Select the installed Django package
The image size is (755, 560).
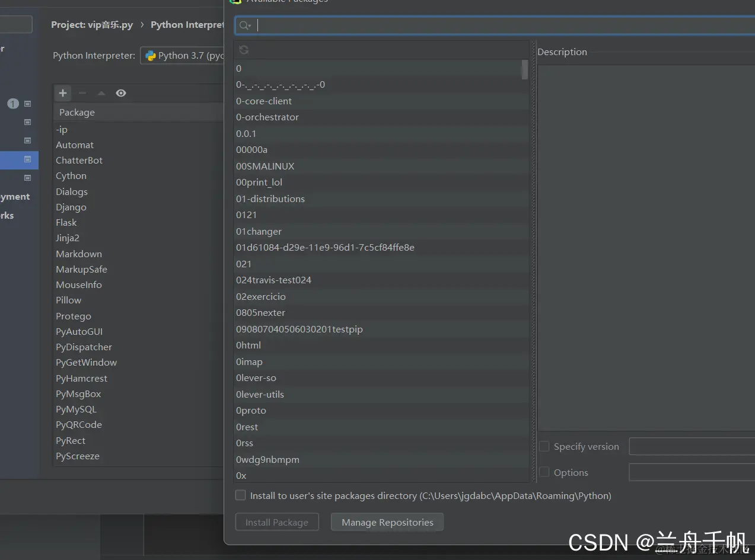(x=139, y=207)
